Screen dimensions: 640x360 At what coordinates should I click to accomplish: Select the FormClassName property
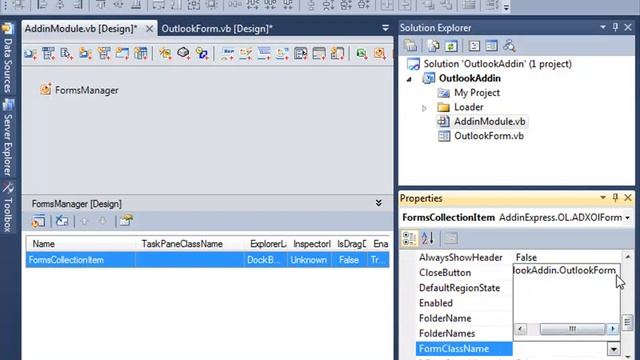[x=464, y=349]
